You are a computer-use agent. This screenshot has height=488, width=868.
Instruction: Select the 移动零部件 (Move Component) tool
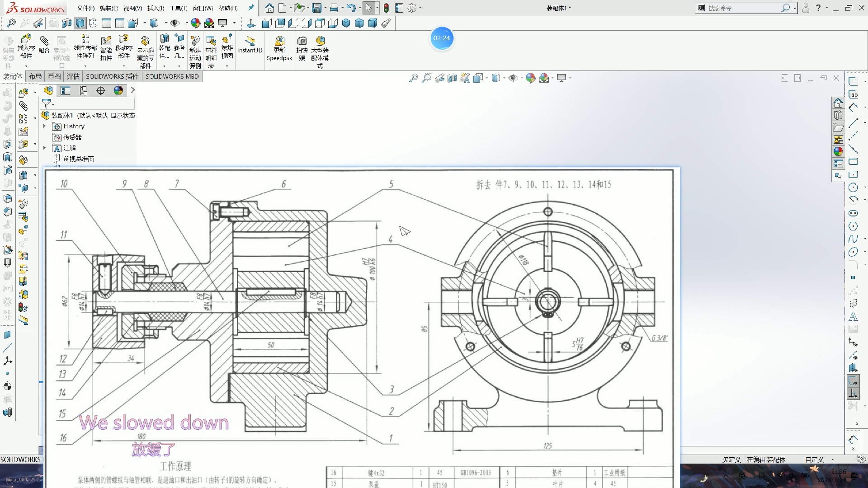point(123,47)
